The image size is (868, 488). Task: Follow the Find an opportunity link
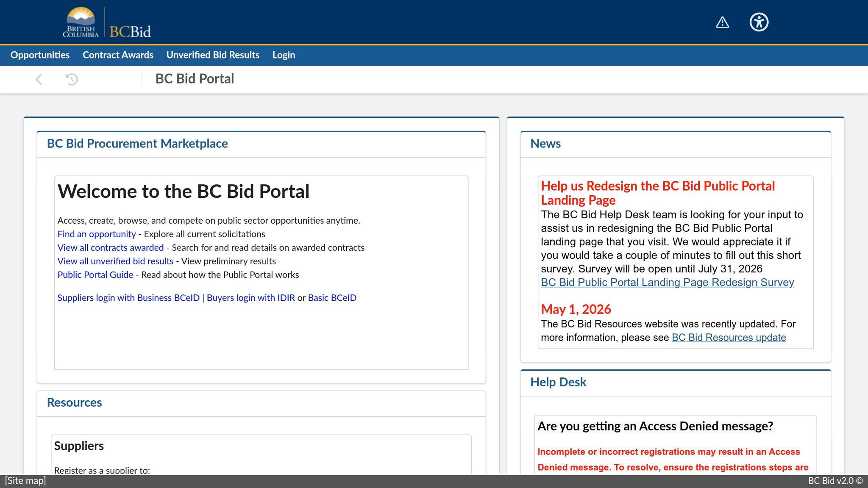point(97,234)
